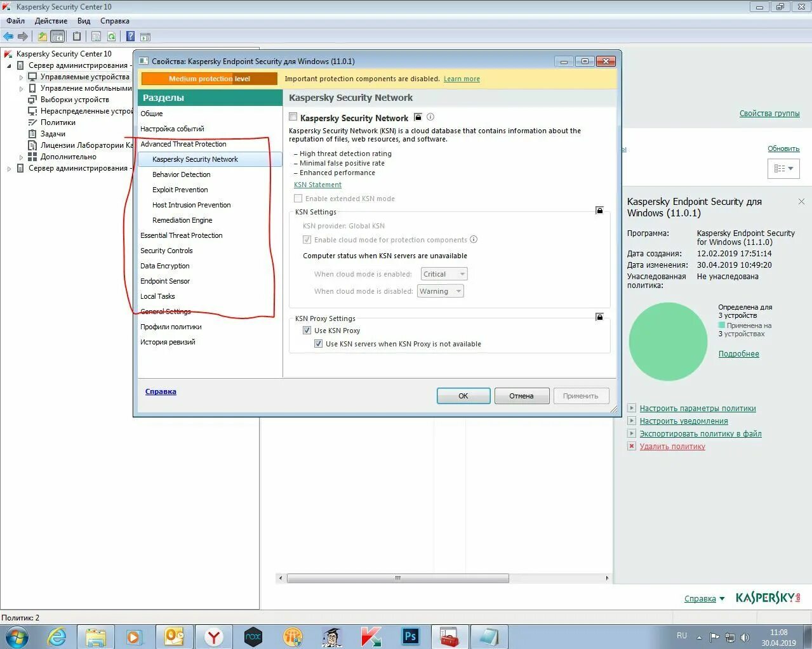Toggle the KSN Proxy Settings lock icon

click(x=599, y=317)
